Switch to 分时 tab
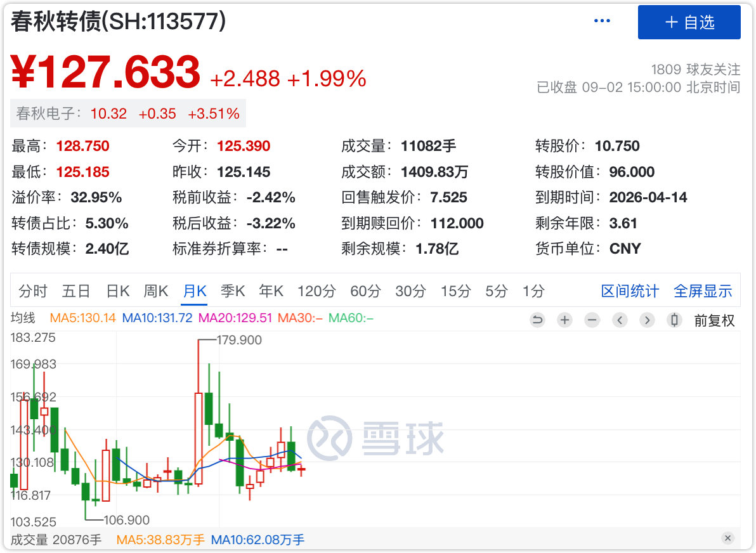This screenshot has width=756, height=553. (x=33, y=290)
